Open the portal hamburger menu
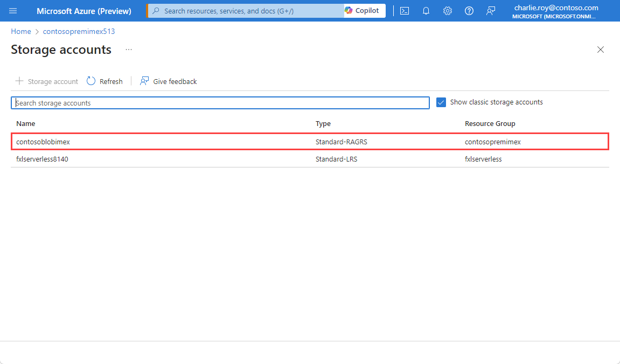Screen dimensions: 620x364 (x=13, y=11)
